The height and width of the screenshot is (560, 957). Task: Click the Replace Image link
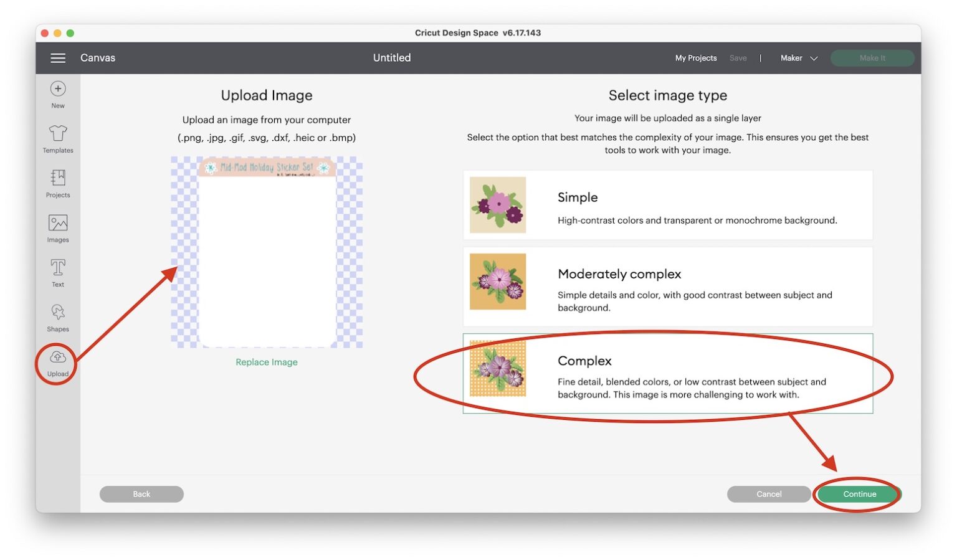pos(267,361)
